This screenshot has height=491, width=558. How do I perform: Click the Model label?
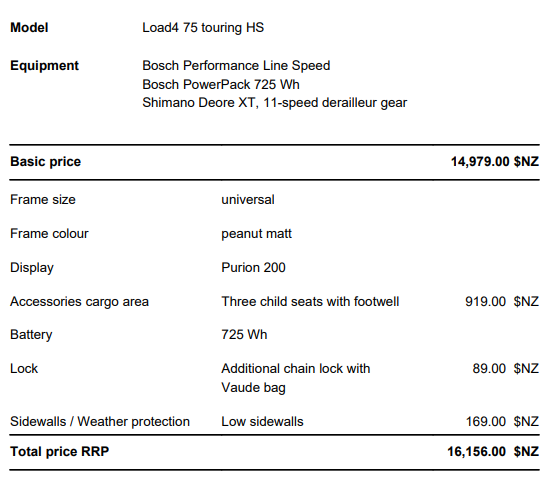point(29,27)
